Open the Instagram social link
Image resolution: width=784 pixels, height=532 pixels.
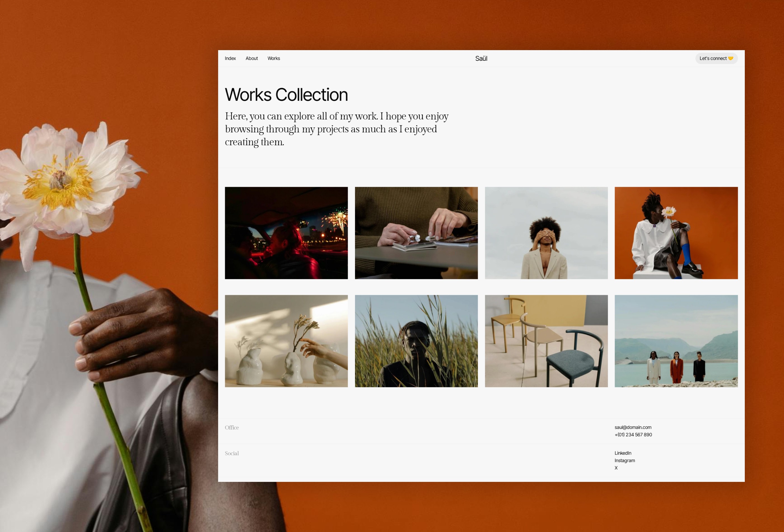[624, 461]
